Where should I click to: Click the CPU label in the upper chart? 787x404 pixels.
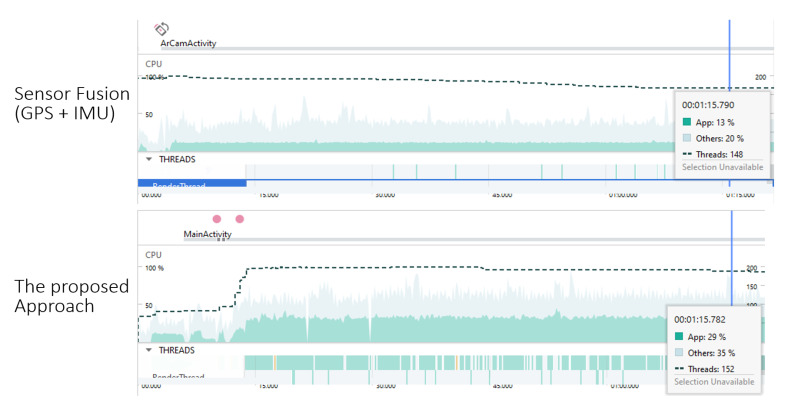point(153,63)
